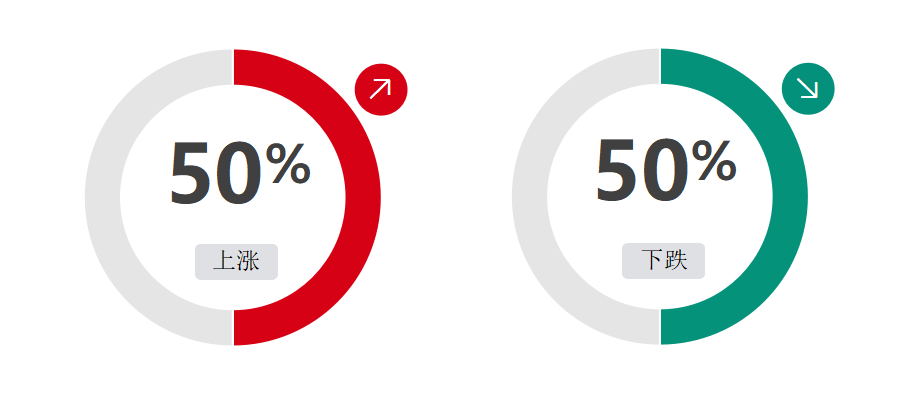Image resolution: width=911 pixels, height=413 pixels.
Task: Select the 上涨 label badge
Action: pos(236,261)
